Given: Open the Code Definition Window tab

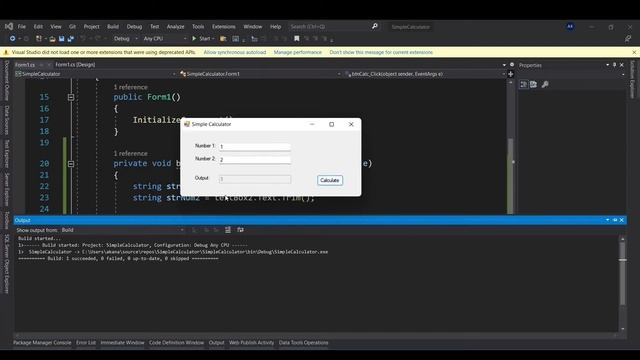Looking at the screenshot, I should click(176, 343).
